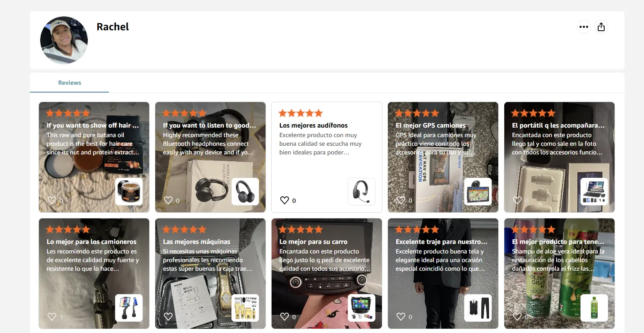This screenshot has width=644, height=333.
Task: Open the hair clippers product thumbnail
Action: 245,308
